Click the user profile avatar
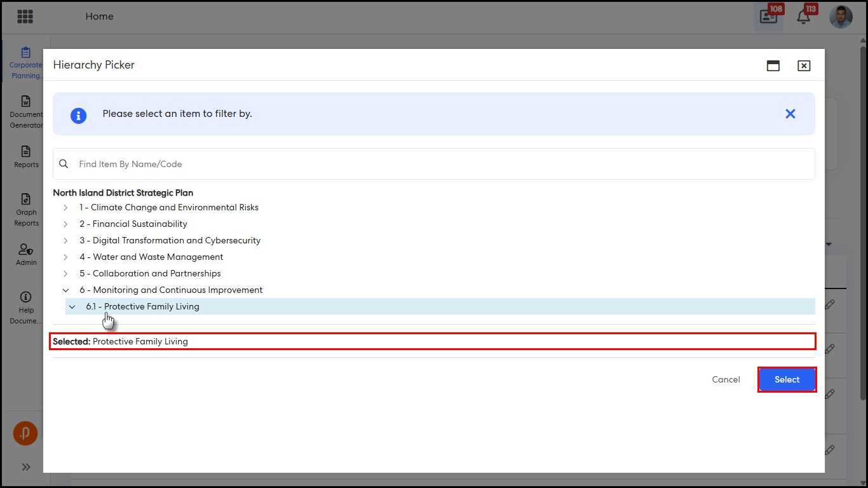The height and width of the screenshot is (488, 868). (x=841, y=17)
